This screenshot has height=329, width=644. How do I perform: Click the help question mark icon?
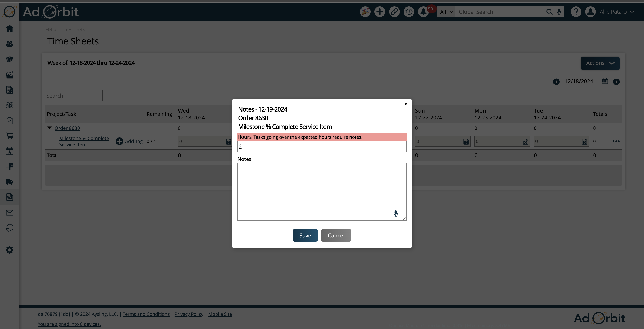(576, 12)
